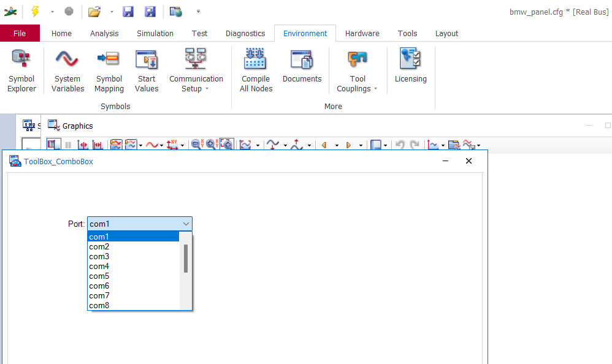Click the save configuration floppy icon
This screenshot has height=364, width=612.
click(x=128, y=12)
